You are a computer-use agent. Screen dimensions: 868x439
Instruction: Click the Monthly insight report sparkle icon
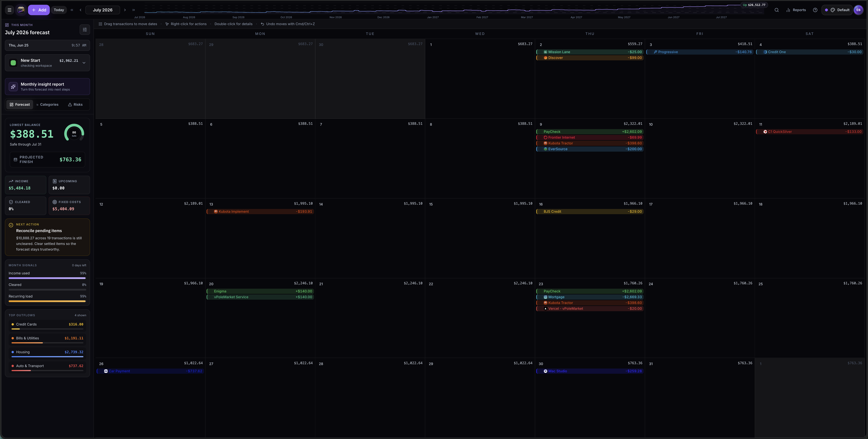point(13,87)
